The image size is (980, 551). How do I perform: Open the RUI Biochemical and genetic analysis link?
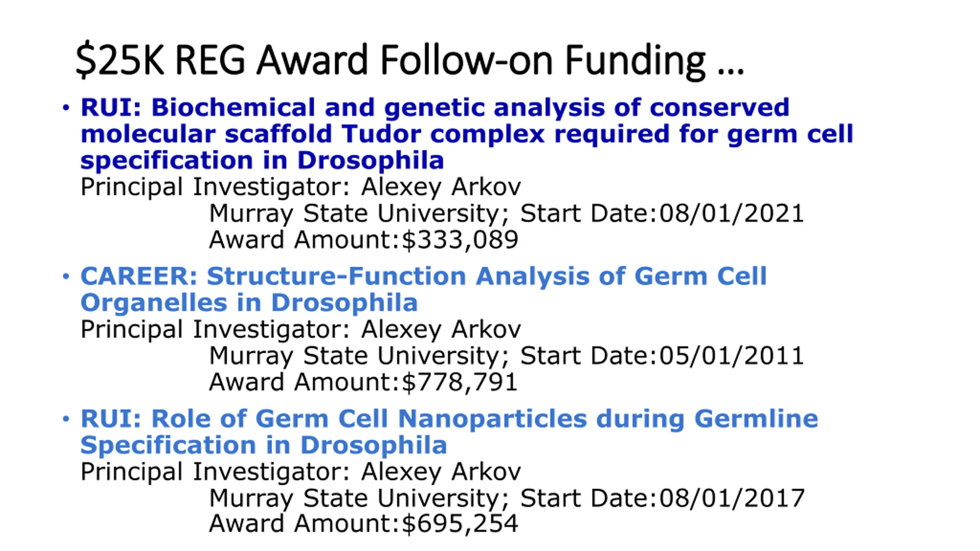[x=467, y=133]
